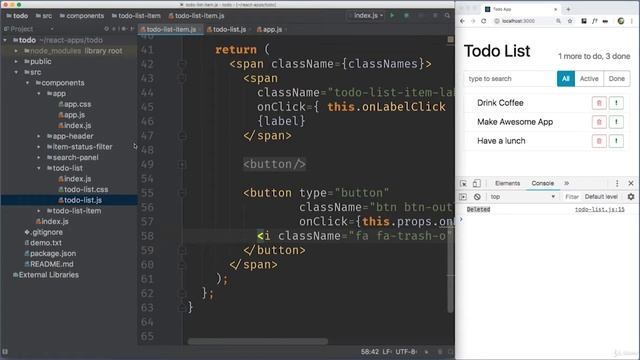The height and width of the screenshot is (360, 640).
Task: Open the Elements tab in DevTools
Action: [x=507, y=183]
